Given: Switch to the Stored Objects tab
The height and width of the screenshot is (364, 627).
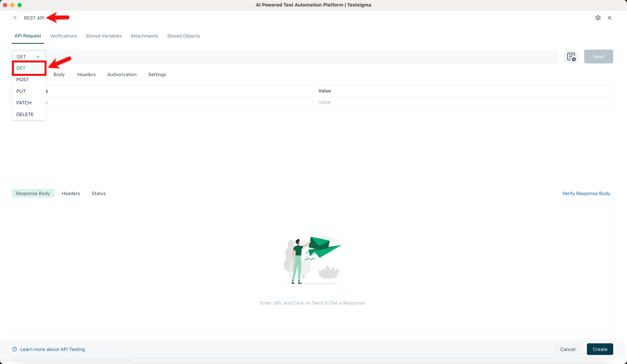Looking at the screenshot, I should (x=184, y=36).
